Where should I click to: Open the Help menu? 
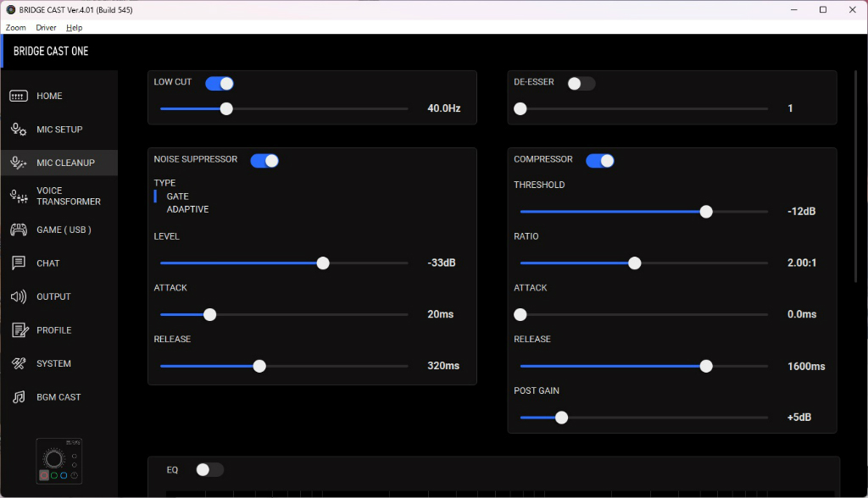(75, 28)
